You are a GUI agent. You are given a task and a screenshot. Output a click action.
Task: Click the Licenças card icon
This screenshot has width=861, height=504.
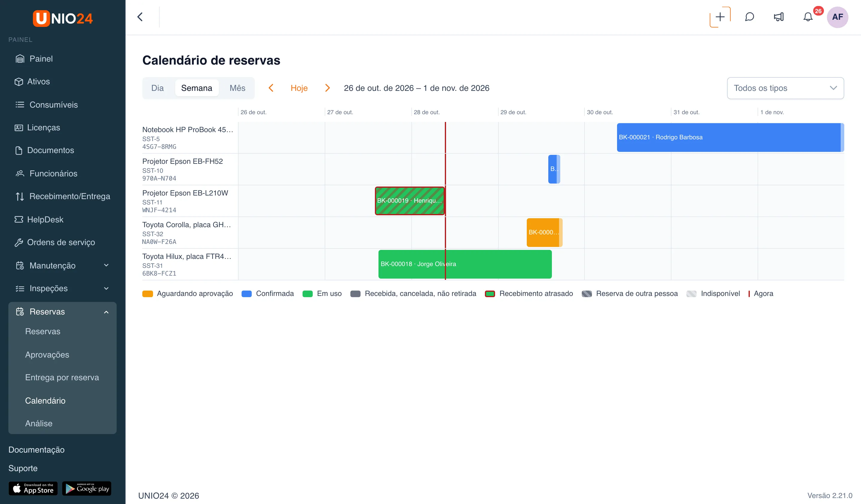19,127
